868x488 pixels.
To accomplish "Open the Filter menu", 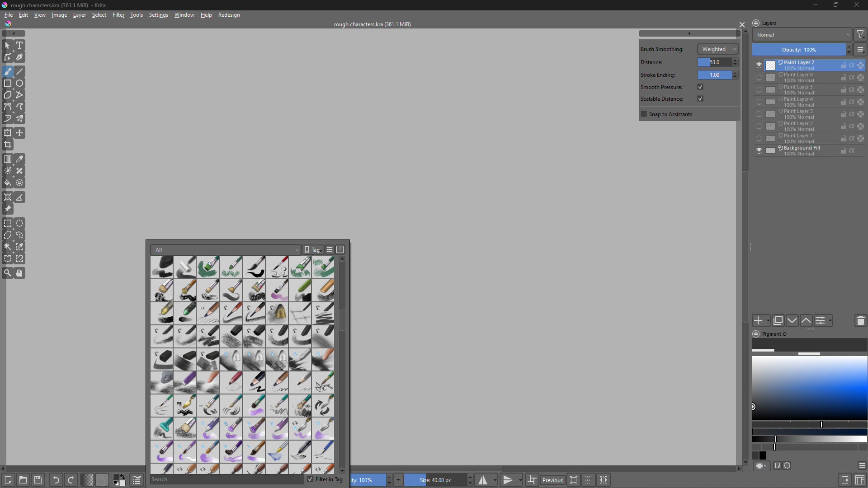I will coord(118,15).
